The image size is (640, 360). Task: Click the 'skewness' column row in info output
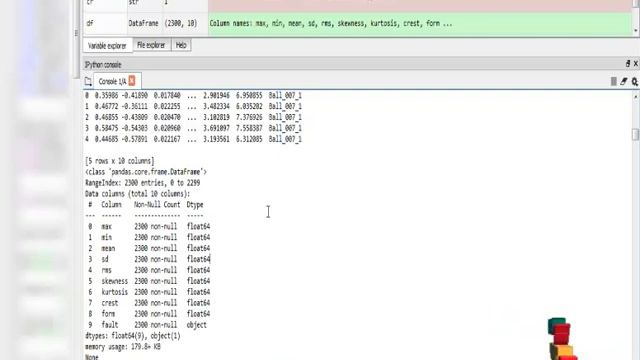tap(149, 281)
